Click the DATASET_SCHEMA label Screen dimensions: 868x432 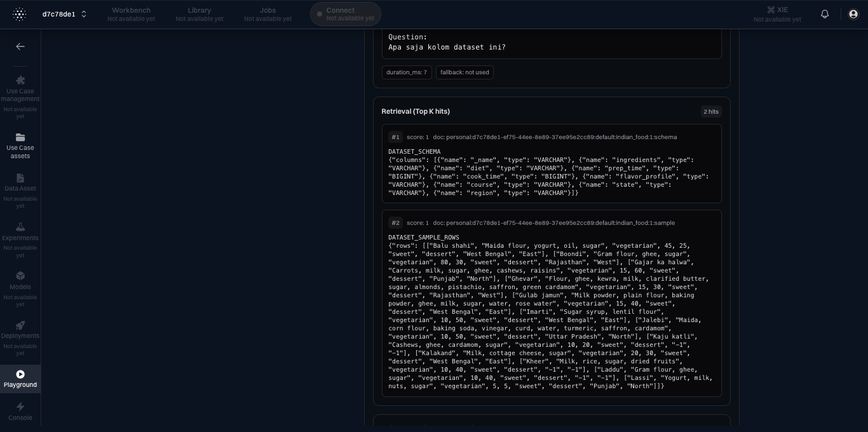point(414,152)
